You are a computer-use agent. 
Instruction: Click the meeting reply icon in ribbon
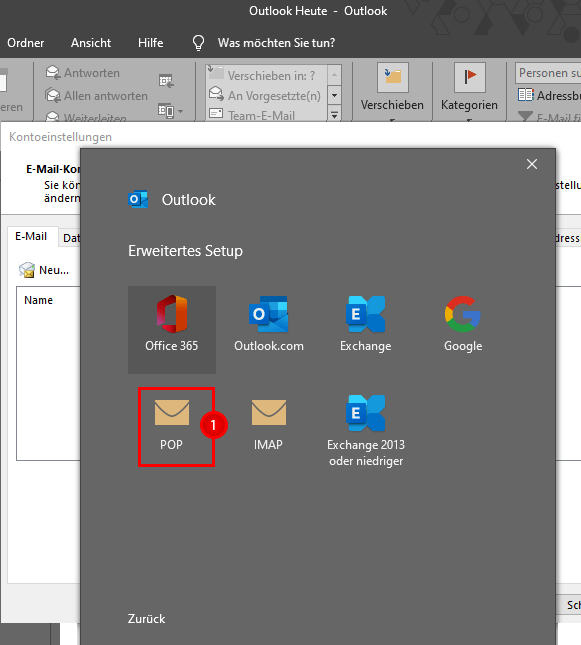[166, 80]
